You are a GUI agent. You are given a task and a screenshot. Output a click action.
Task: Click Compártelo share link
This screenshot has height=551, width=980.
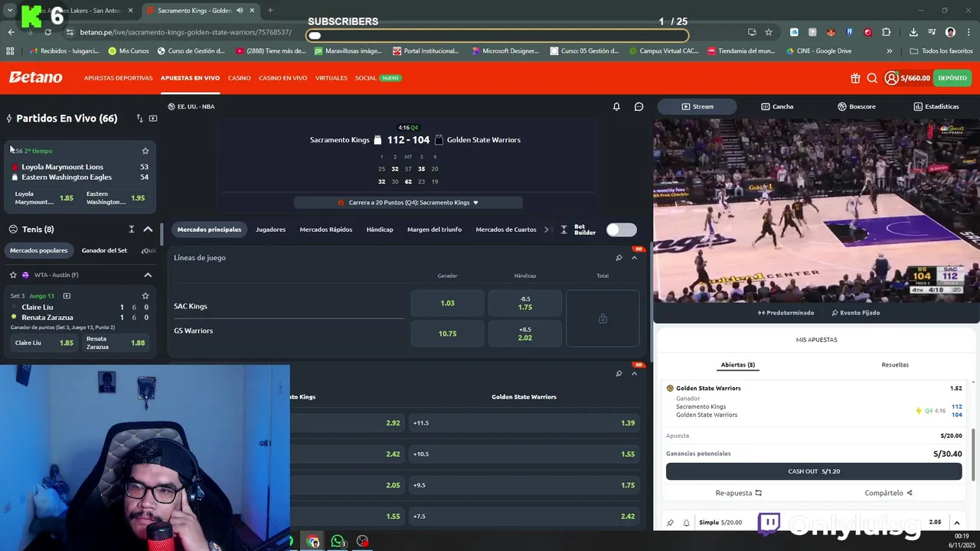(888, 493)
